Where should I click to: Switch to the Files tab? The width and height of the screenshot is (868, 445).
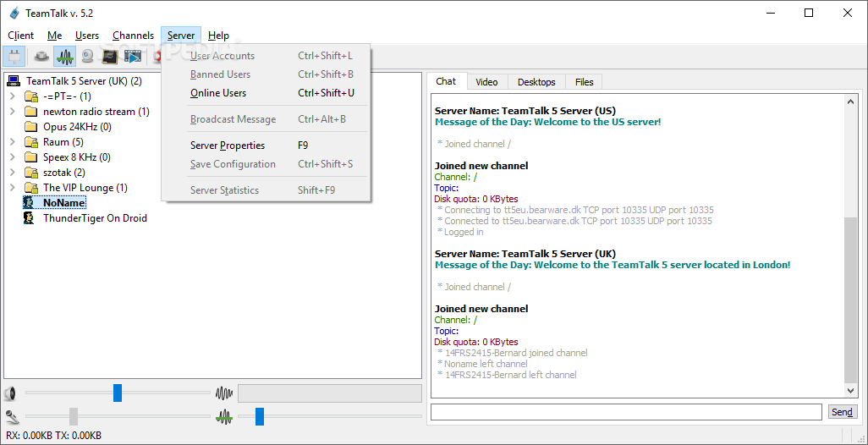584,82
